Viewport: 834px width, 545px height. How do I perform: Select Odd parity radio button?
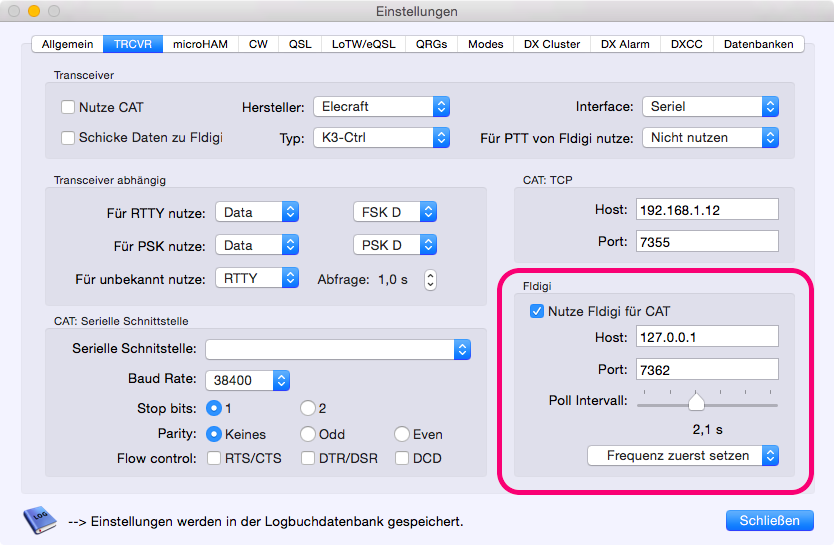(x=308, y=434)
